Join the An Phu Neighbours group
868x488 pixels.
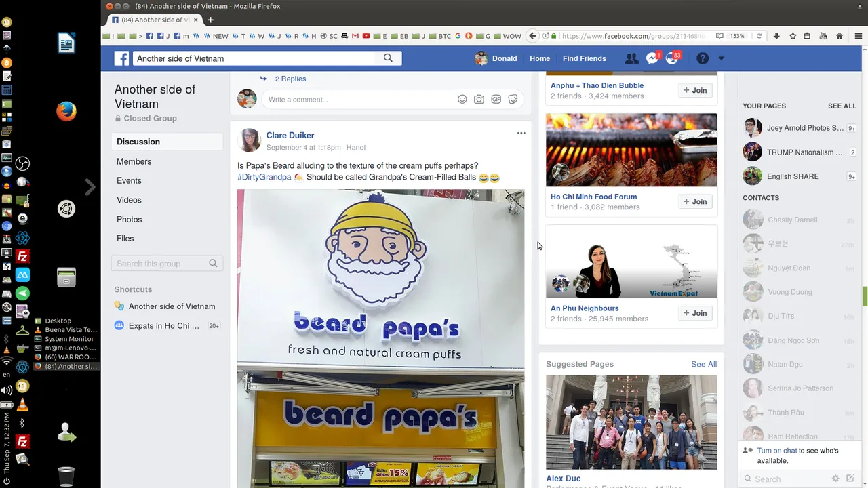695,313
